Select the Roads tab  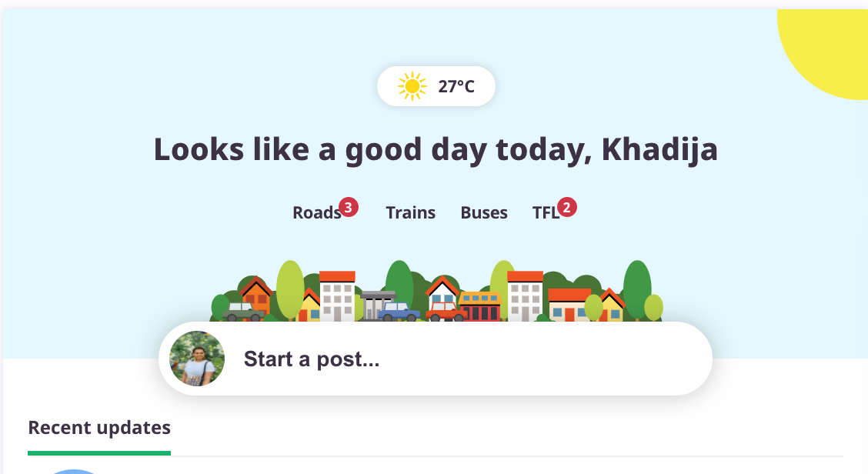tap(316, 212)
